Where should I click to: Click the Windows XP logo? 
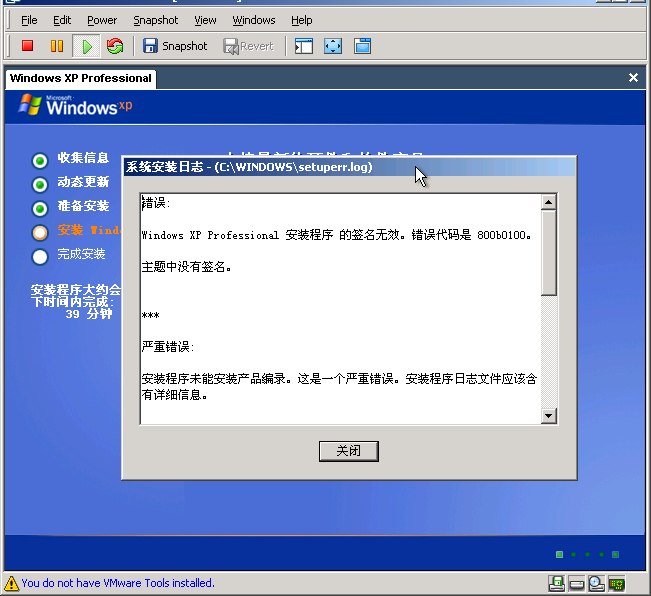pyautogui.click(x=75, y=105)
